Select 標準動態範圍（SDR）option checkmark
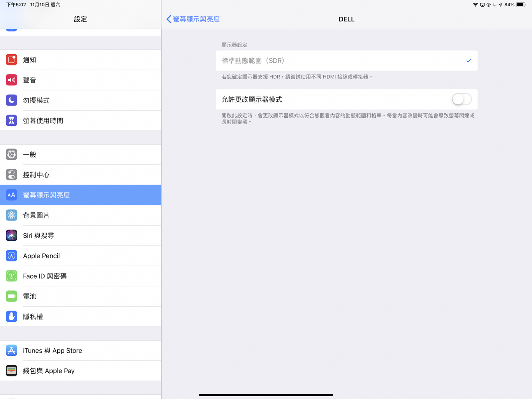532x399 pixels. point(469,60)
